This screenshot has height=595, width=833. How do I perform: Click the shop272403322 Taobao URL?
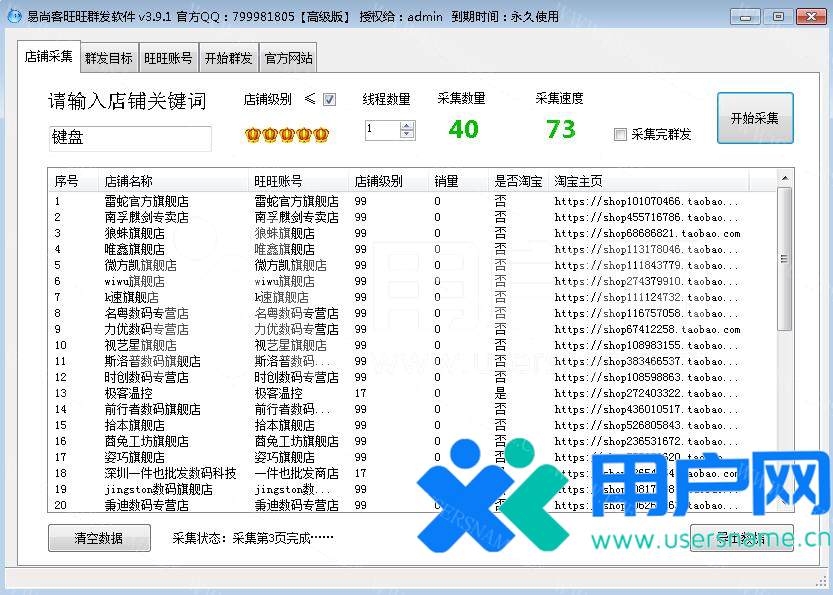(x=647, y=393)
